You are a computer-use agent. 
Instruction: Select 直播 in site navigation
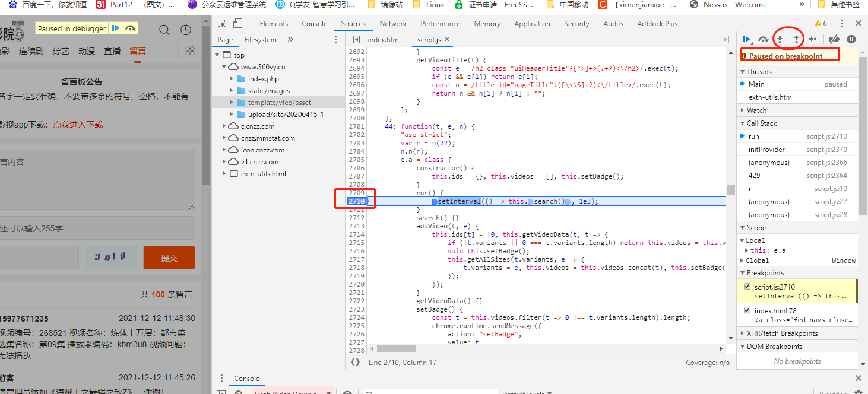(x=112, y=51)
